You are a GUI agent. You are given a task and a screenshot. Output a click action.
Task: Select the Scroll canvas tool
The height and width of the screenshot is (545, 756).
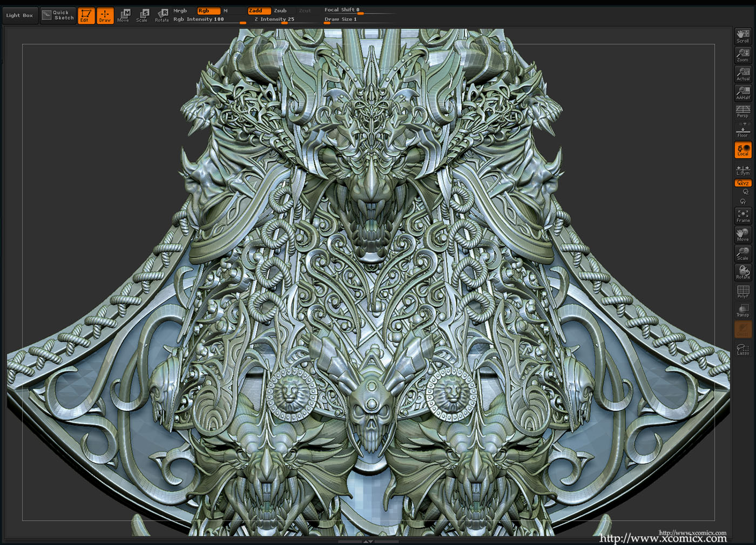click(743, 36)
